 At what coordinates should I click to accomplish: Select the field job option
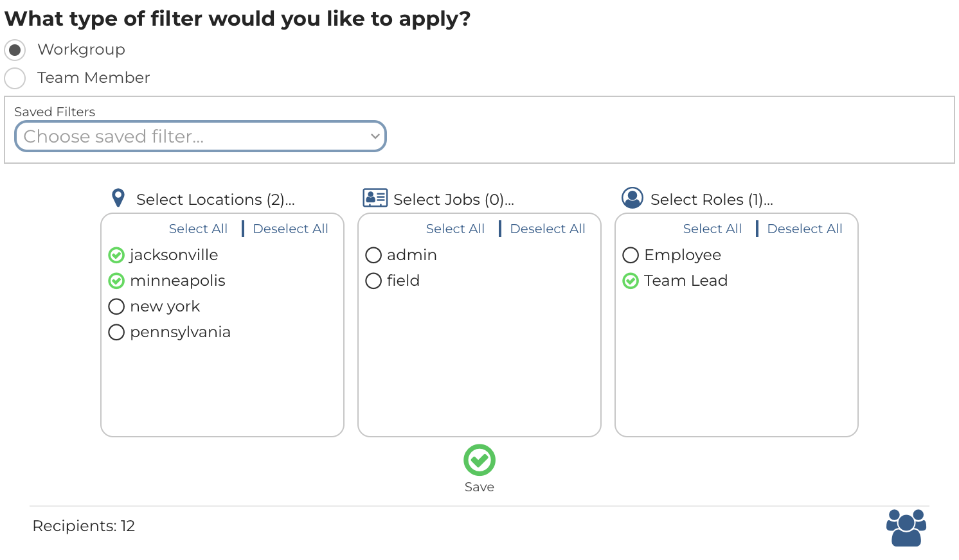(373, 281)
